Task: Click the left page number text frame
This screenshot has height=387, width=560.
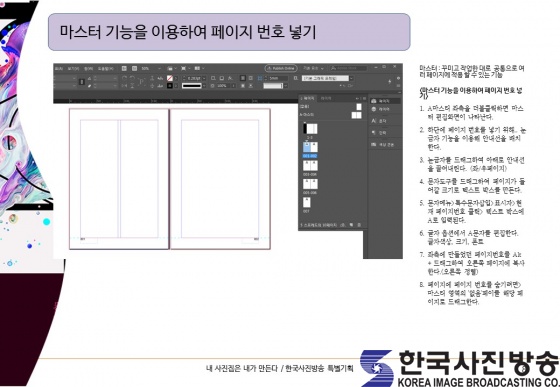Action: [89, 241]
